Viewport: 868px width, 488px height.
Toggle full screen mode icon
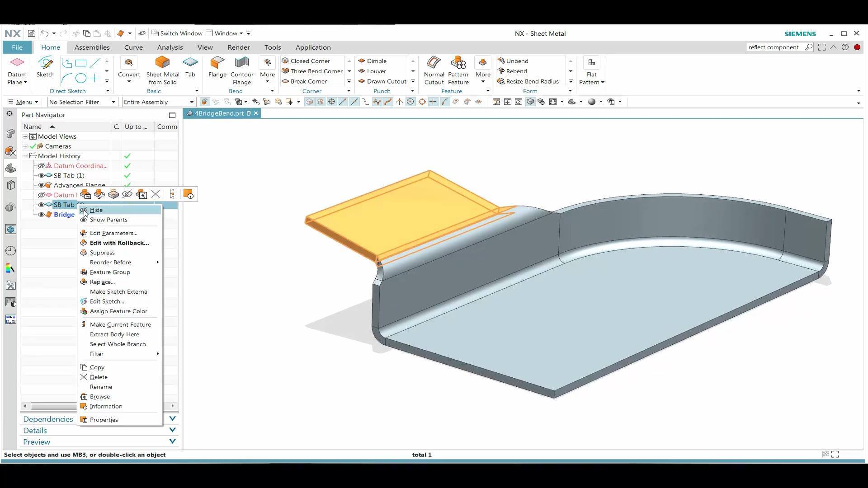pyautogui.click(x=822, y=47)
